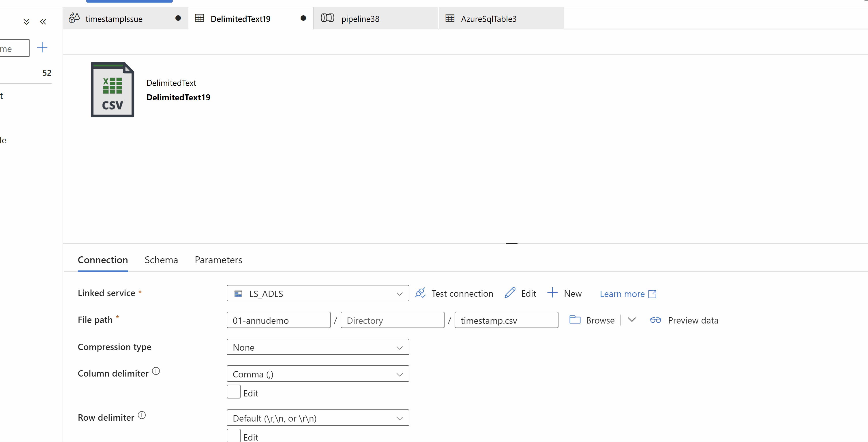Click the column delimiter info icon
This screenshot has width=868, height=442.
coord(156,371)
